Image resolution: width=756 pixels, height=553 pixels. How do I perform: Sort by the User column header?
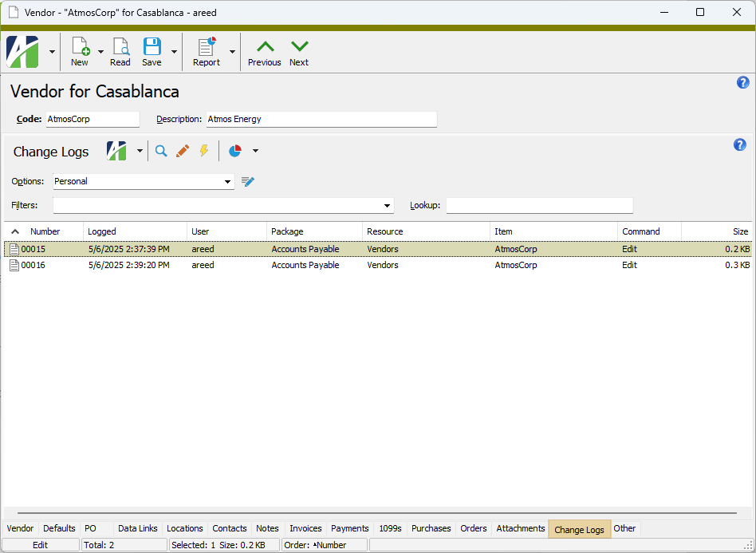[x=226, y=231]
